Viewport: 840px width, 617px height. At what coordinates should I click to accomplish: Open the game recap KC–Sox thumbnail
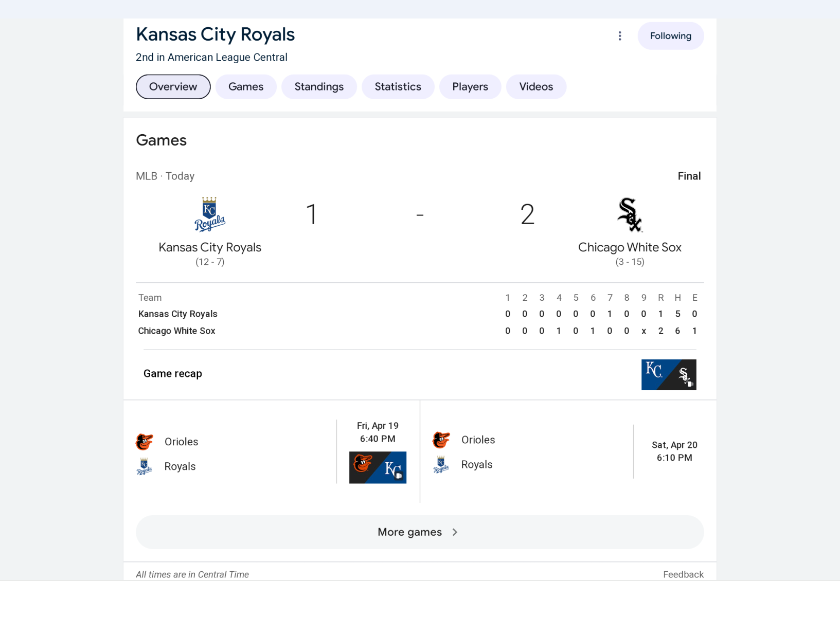click(669, 375)
